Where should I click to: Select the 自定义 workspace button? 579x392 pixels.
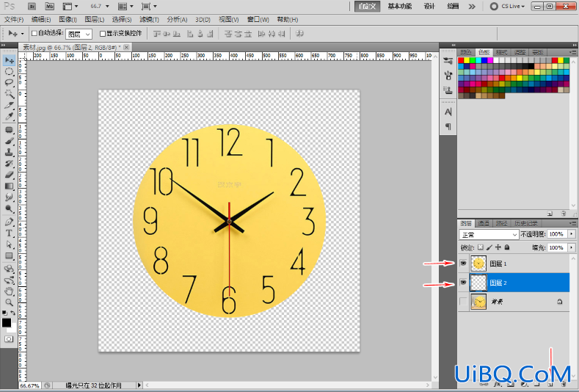point(368,7)
